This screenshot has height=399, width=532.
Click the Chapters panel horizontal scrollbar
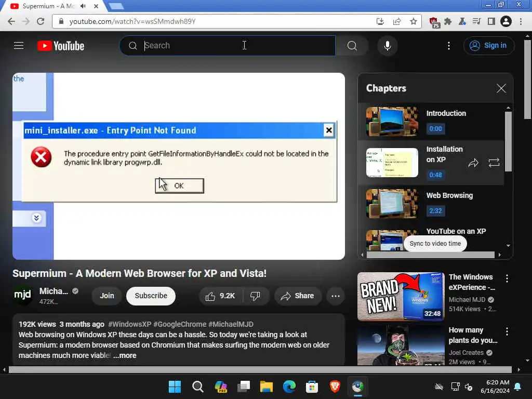pyautogui.click(x=430, y=255)
